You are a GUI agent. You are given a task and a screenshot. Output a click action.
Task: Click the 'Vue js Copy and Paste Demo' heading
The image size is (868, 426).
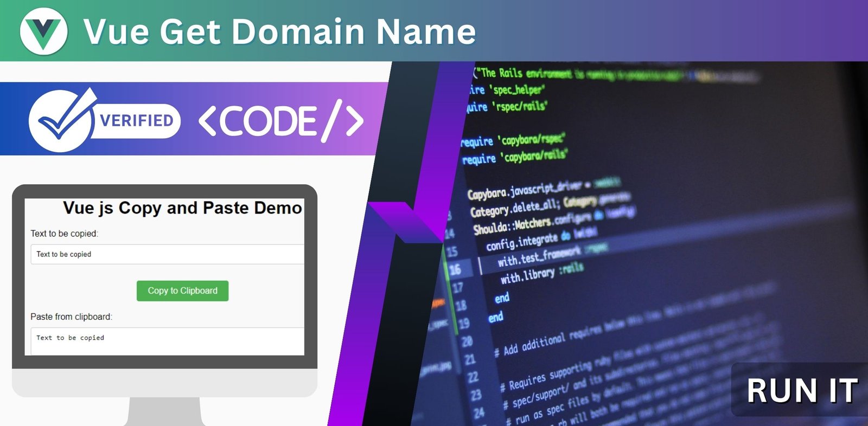tap(182, 208)
